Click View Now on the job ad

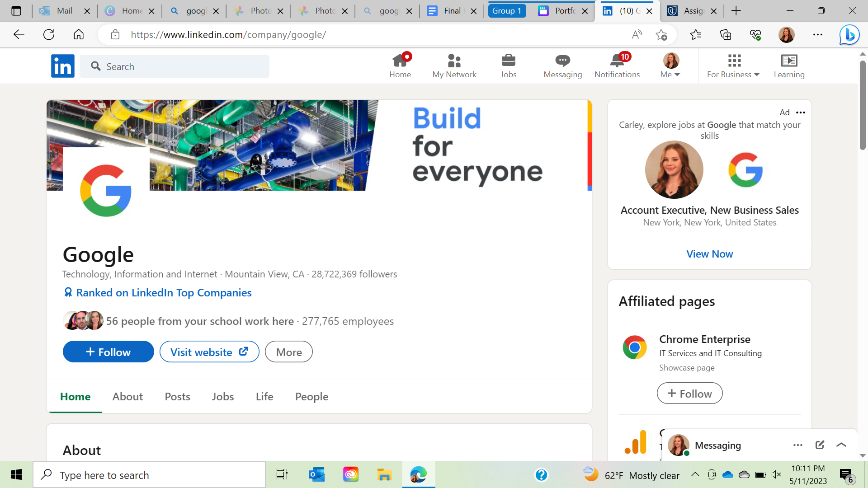click(x=710, y=254)
